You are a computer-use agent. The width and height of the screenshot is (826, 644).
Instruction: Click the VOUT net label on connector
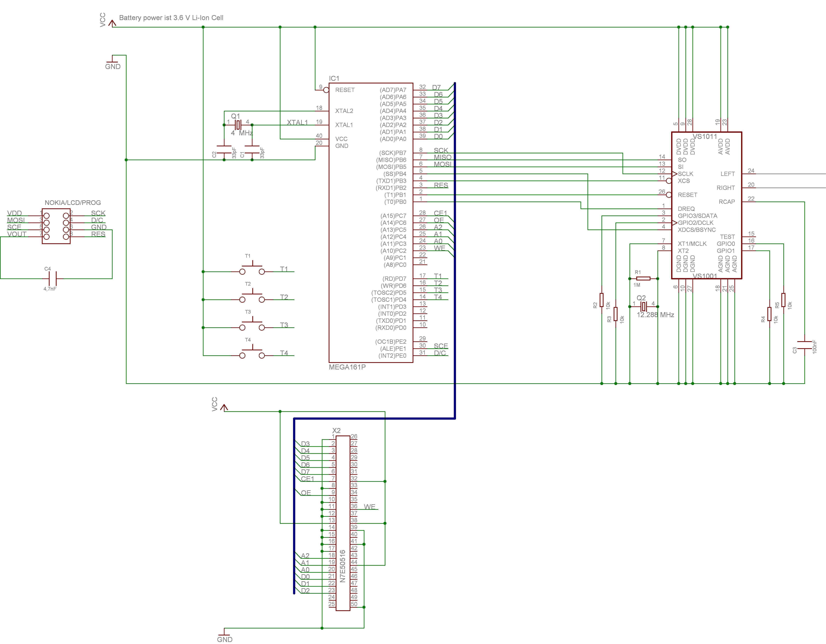(17, 234)
